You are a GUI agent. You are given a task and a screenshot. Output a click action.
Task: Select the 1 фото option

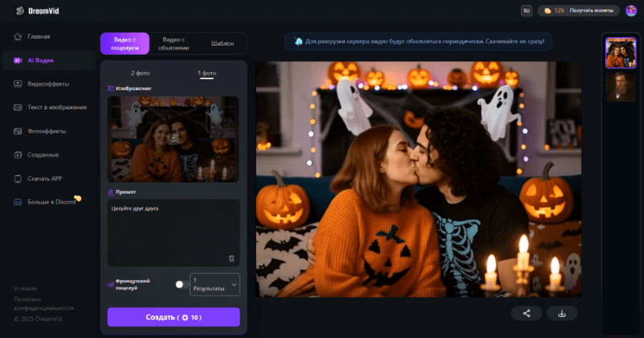(x=207, y=73)
